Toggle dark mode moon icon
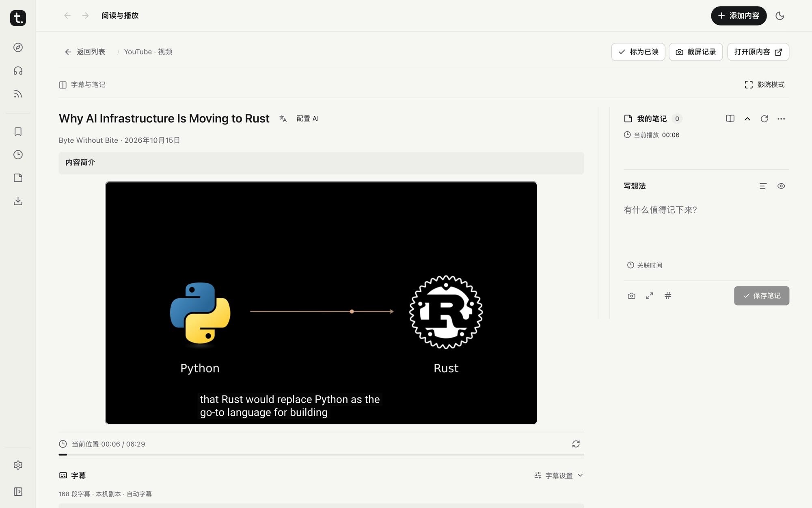812x508 pixels. point(780,16)
